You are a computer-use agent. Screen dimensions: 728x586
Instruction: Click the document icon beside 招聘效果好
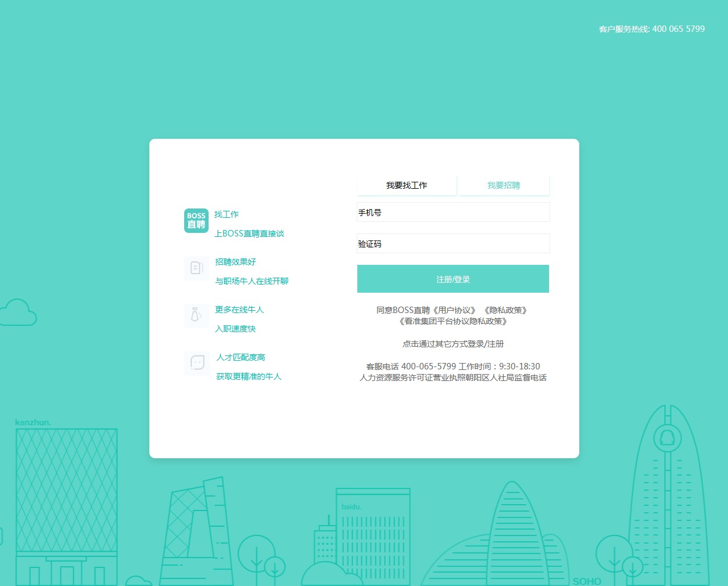[x=196, y=268]
